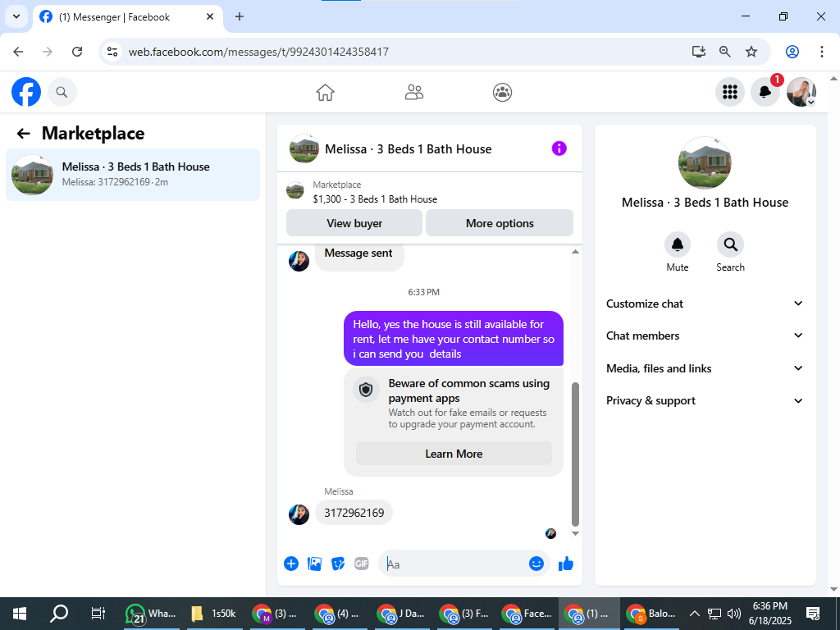
Task: Click More options button
Action: click(500, 223)
